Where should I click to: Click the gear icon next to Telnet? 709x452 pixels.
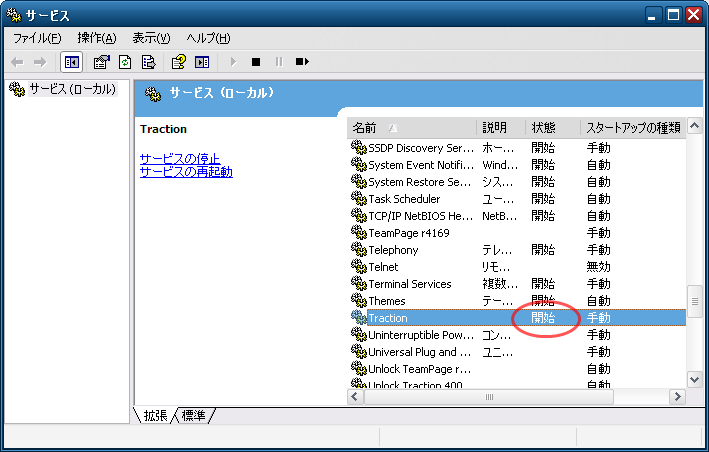click(359, 266)
